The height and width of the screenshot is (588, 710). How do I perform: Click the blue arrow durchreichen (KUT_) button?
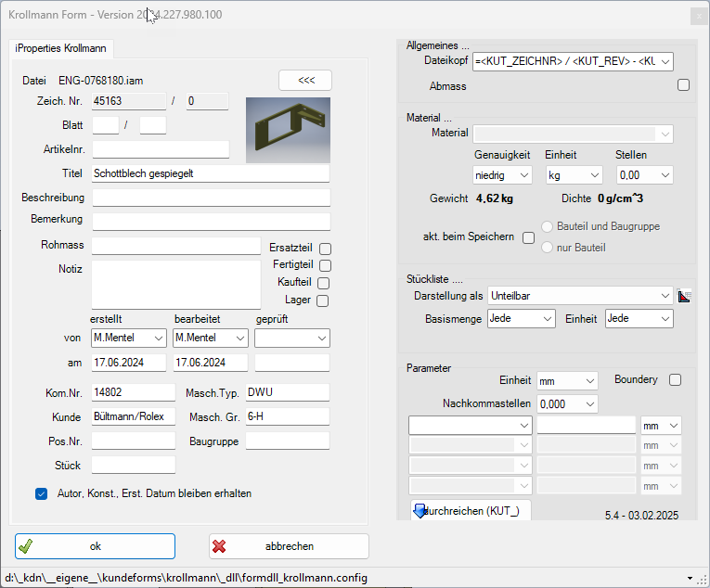471,511
